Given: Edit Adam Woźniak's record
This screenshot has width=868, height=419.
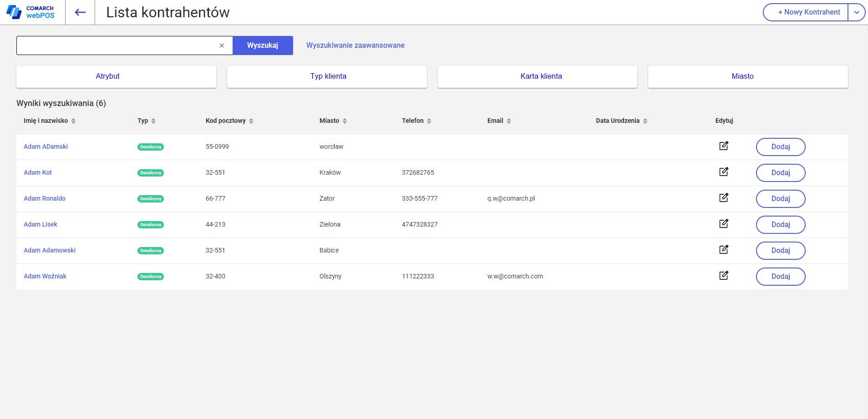Looking at the screenshot, I should [724, 276].
